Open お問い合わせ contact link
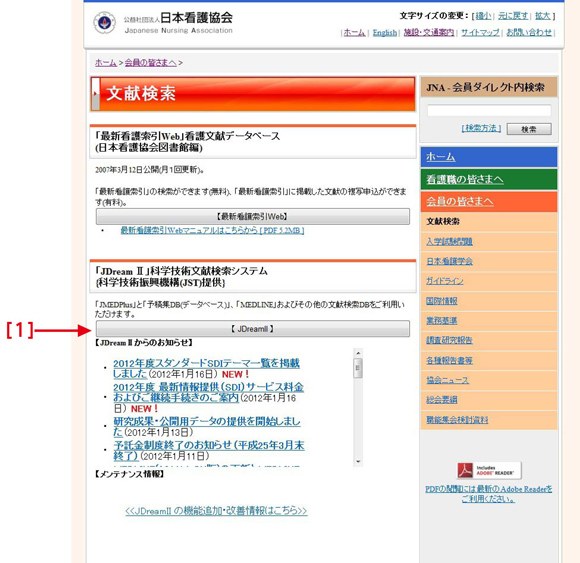Image resolution: width=580 pixels, height=563 pixels. [529, 33]
